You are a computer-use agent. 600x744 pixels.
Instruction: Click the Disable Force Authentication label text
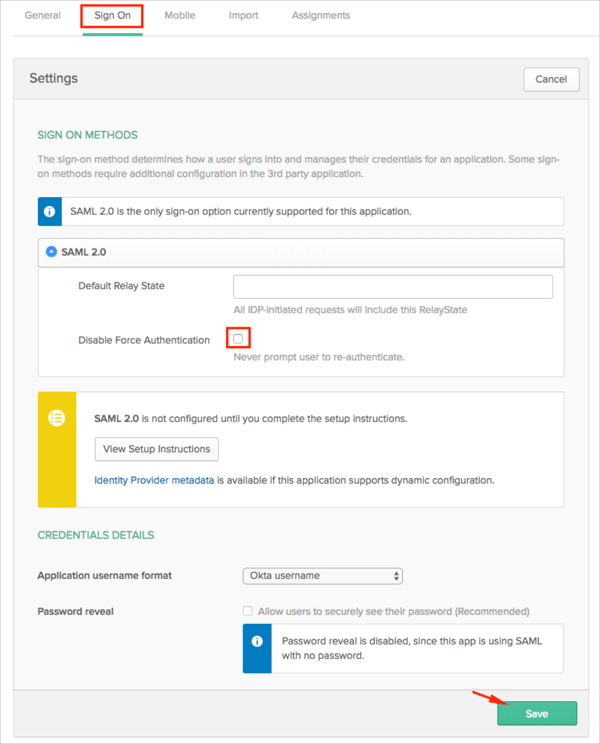click(144, 340)
